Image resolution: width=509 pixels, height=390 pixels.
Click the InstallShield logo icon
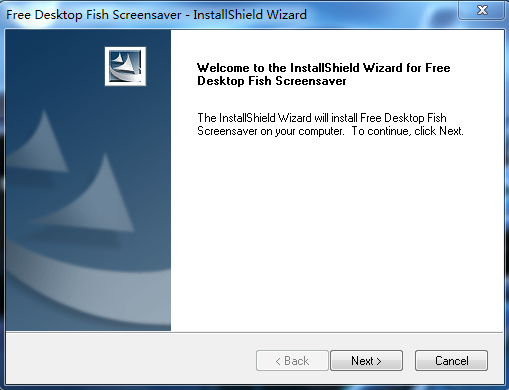click(125, 66)
